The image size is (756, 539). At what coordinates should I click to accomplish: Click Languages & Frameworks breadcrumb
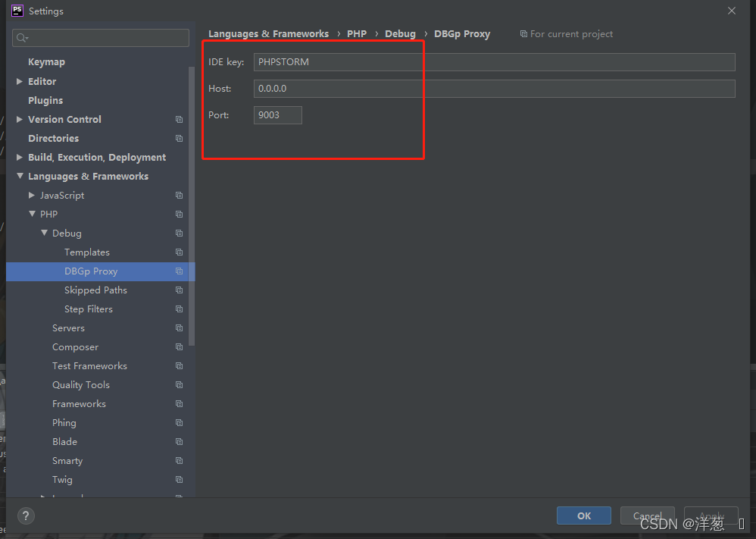[269, 34]
